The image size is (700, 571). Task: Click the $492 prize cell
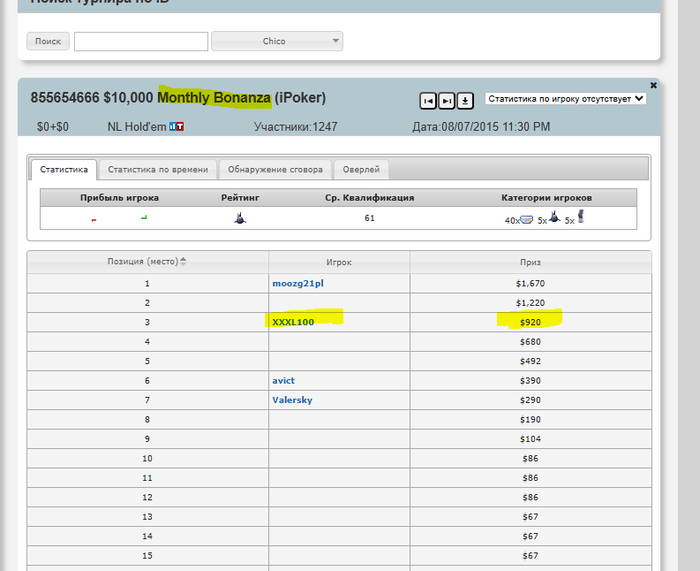click(x=530, y=361)
